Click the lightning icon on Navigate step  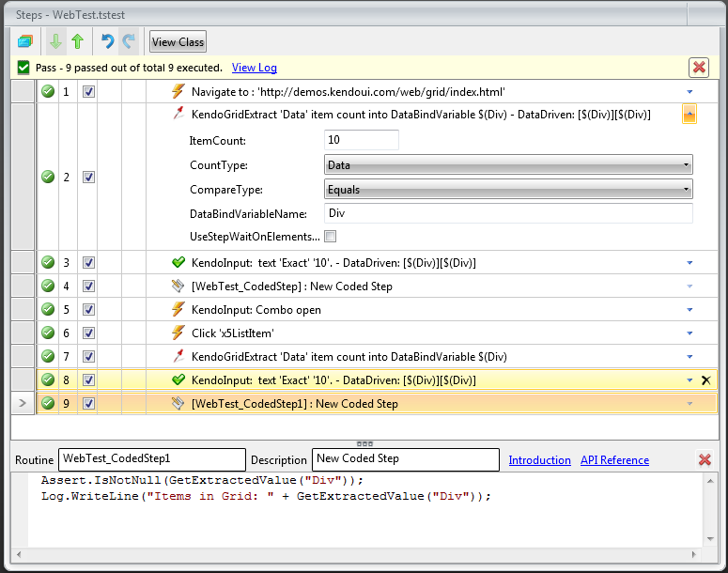pyautogui.click(x=178, y=92)
